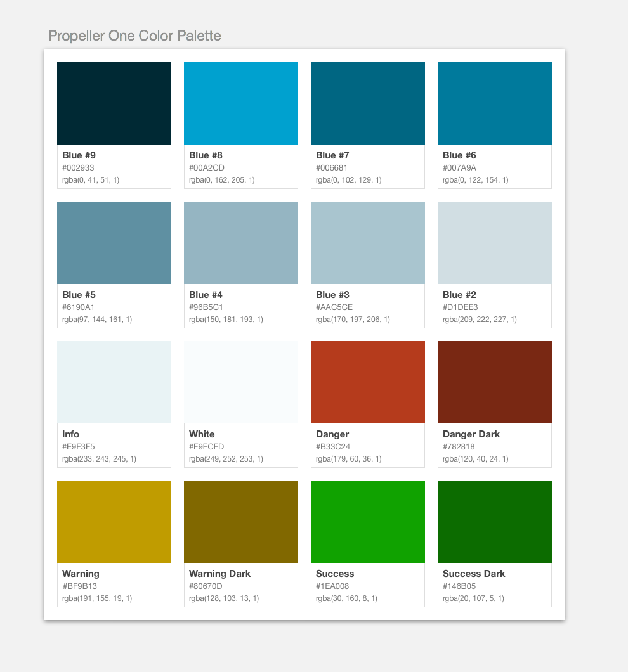Click the Blue #9 name label
The height and width of the screenshot is (672, 628).
tap(79, 155)
